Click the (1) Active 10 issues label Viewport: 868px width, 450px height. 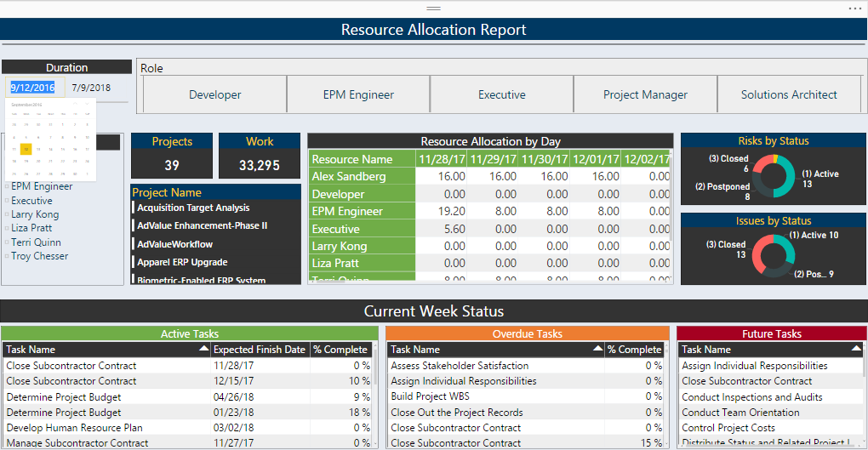pos(814,235)
